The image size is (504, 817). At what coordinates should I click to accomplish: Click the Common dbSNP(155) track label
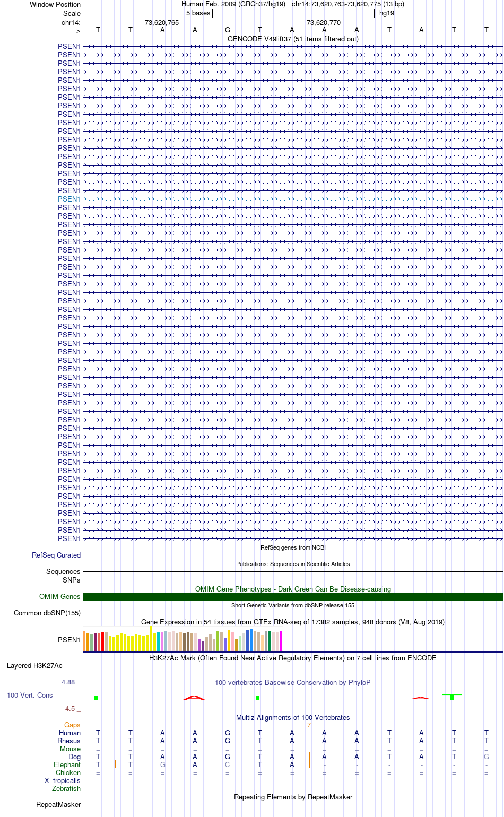pyautogui.click(x=47, y=613)
